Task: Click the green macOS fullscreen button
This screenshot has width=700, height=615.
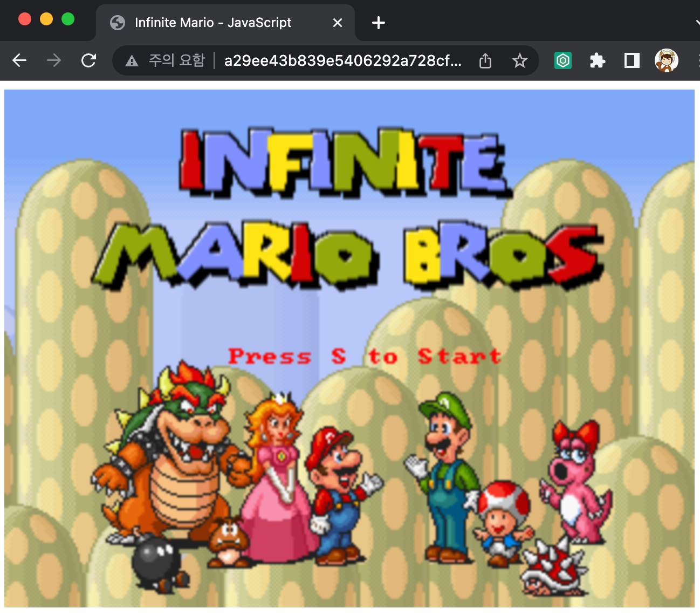Action: (68, 19)
